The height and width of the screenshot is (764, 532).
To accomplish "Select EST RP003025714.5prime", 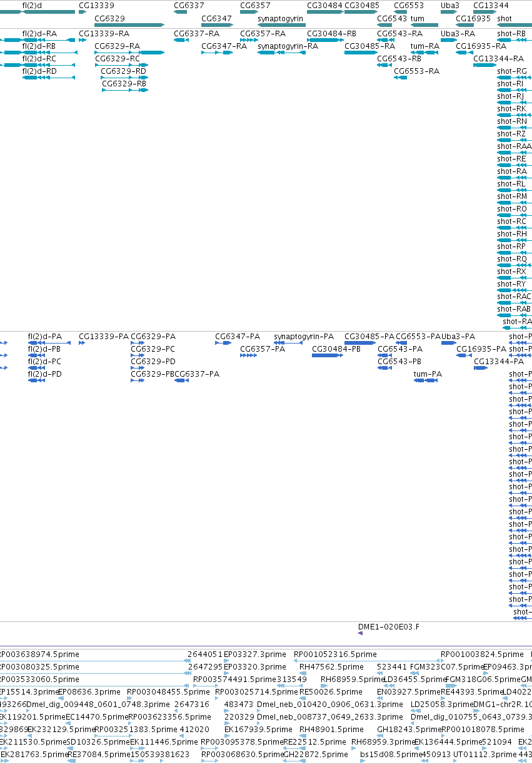I will click(256, 692).
